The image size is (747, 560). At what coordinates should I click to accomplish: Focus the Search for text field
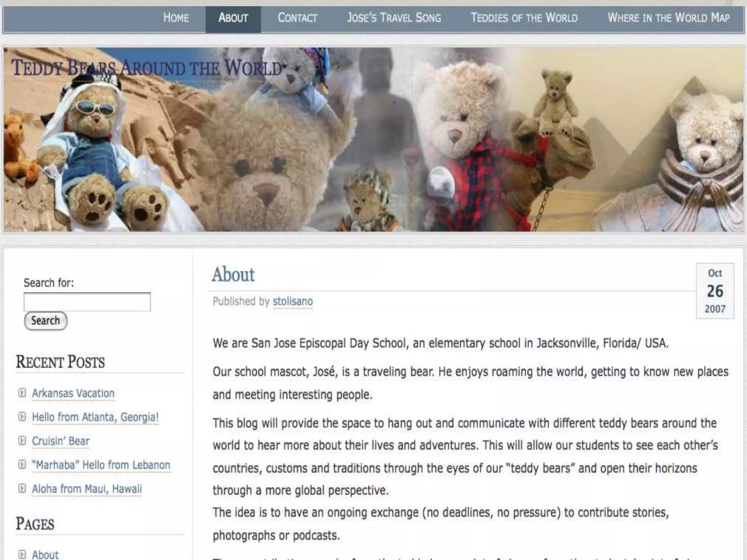(87, 302)
